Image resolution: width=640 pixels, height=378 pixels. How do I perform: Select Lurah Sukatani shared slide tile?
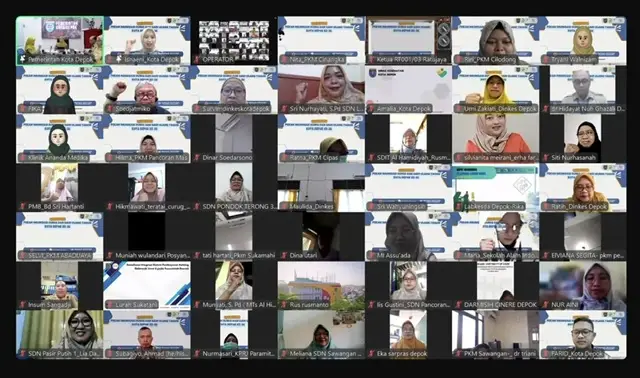click(x=147, y=286)
